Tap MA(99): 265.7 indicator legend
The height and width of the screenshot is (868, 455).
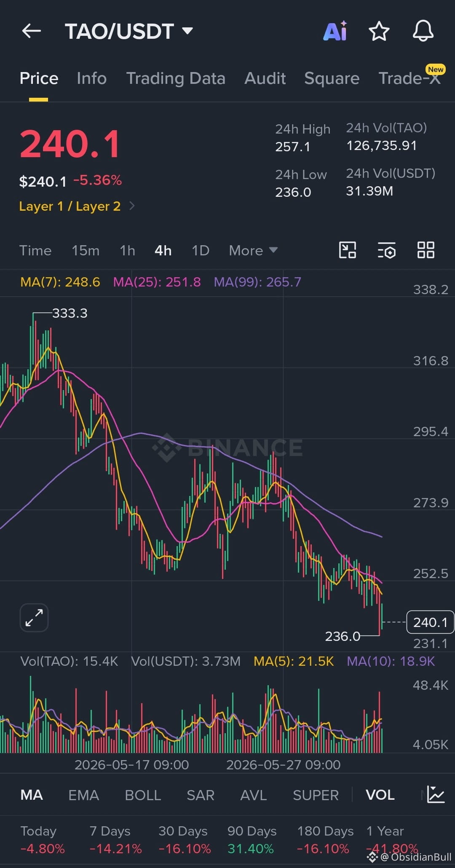(257, 282)
